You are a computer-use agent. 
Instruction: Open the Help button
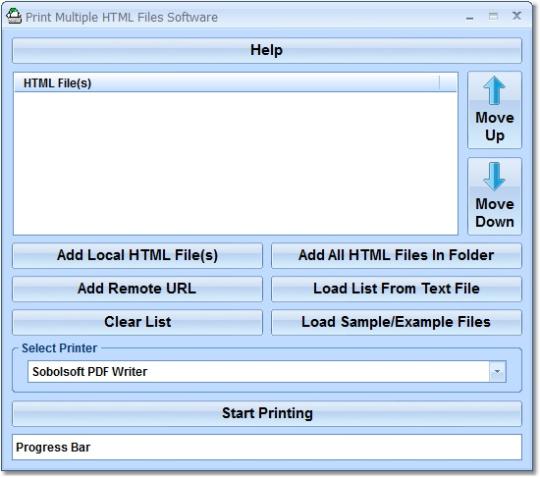pyautogui.click(x=267, y=50)
